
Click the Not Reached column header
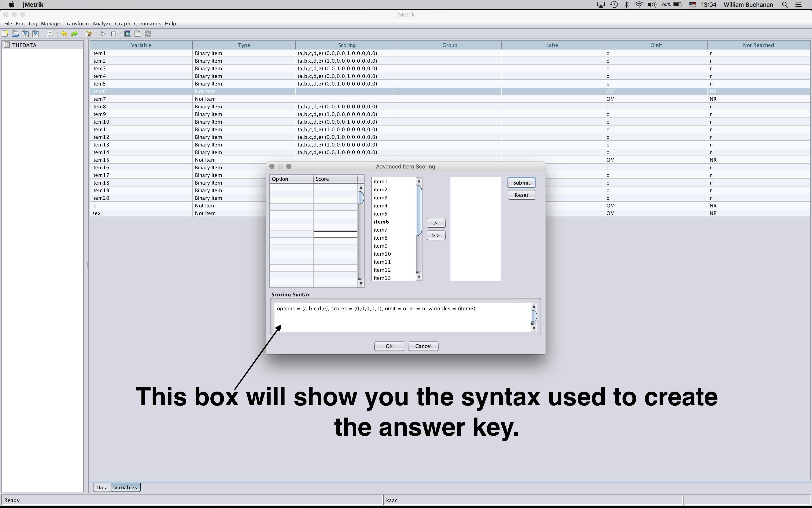coord(758,45)
